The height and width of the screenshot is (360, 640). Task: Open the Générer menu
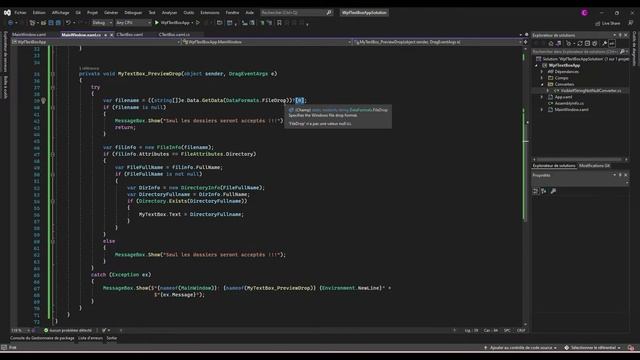pos(111,13)
